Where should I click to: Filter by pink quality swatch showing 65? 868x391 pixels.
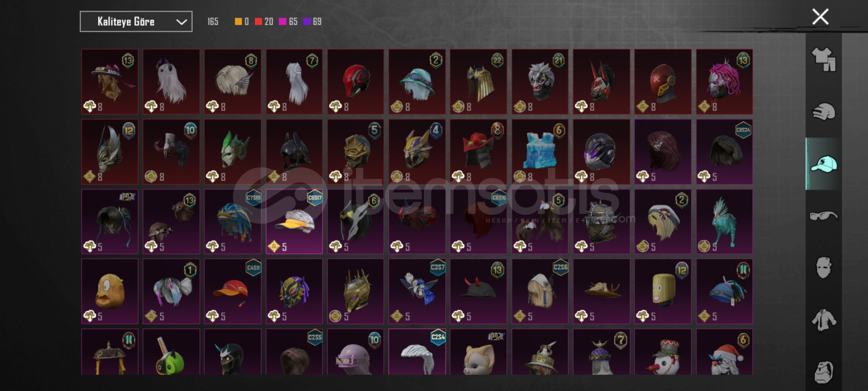pyautogui.click(x=288, y=22)
